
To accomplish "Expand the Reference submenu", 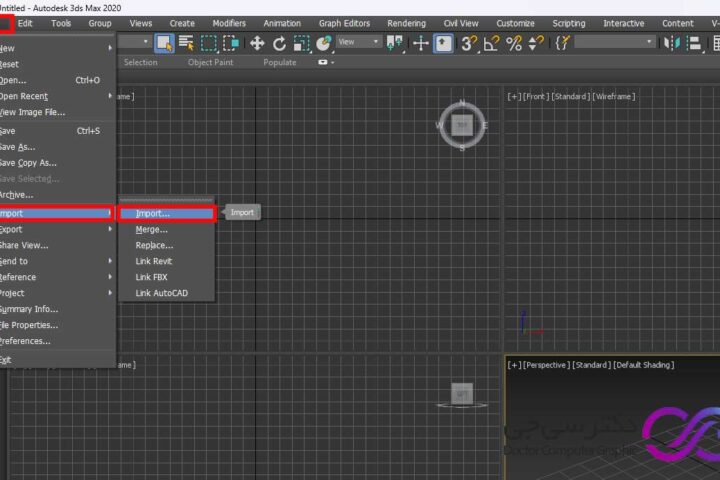I will (56, 277).
